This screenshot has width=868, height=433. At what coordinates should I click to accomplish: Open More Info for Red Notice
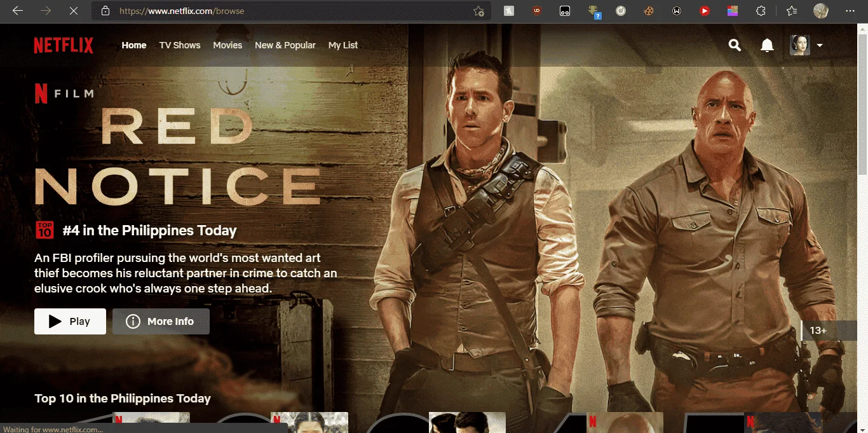point(161,321)
